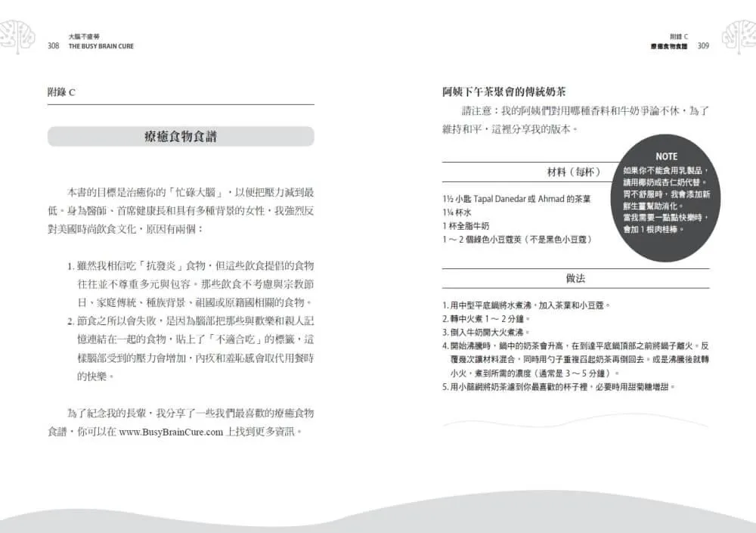Viewport: 756px width, 533px height.
Task: Click the brain icon at top right
Action: click(739, 37)
